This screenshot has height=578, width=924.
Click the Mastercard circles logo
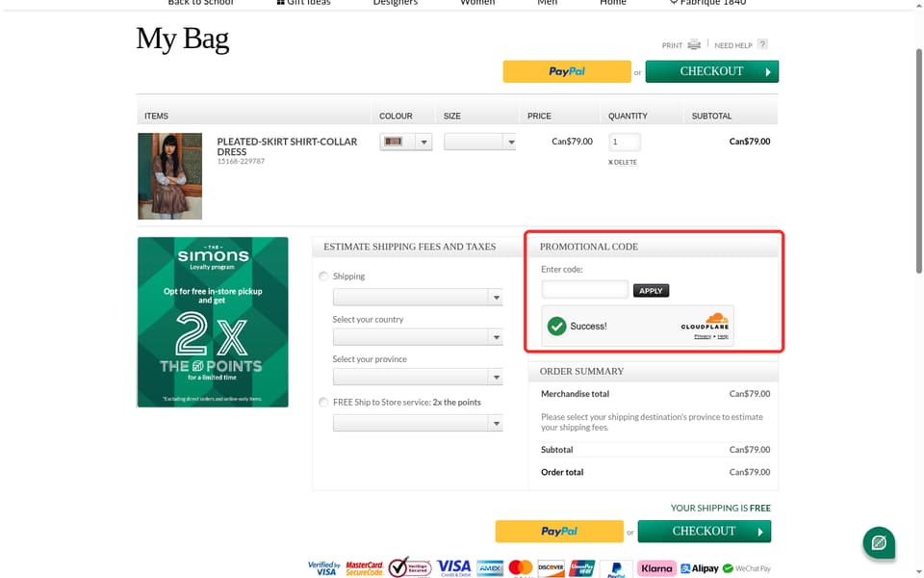point(521,568)
